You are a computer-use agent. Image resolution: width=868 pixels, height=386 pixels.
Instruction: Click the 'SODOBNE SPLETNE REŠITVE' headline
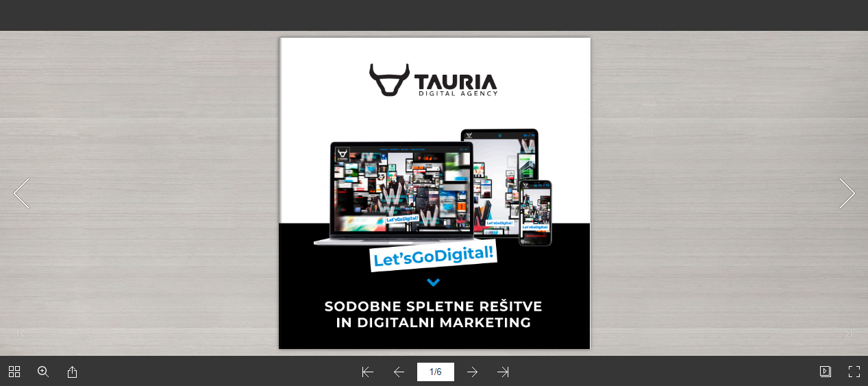pos(433,306)
